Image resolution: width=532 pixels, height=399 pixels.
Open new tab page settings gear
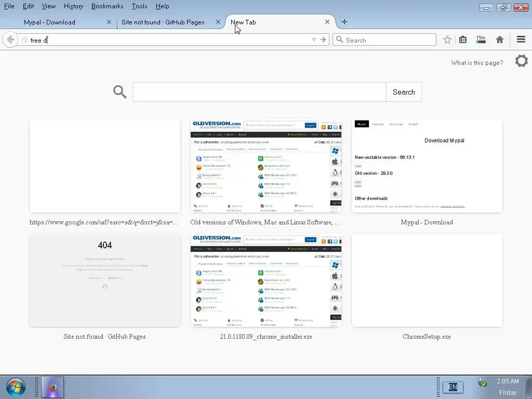522,61
